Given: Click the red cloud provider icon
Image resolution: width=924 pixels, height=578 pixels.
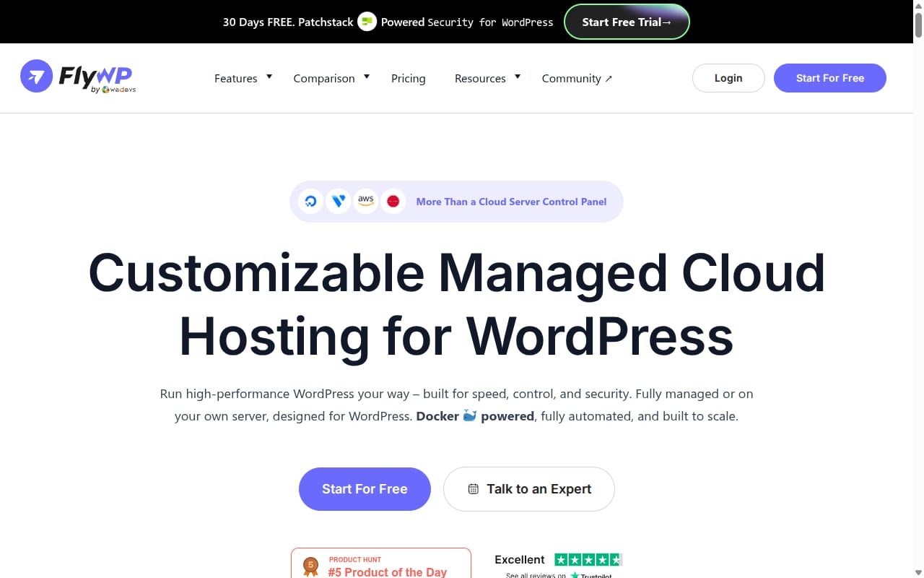Looking at the screenshot, I should [x=393, y=202].
